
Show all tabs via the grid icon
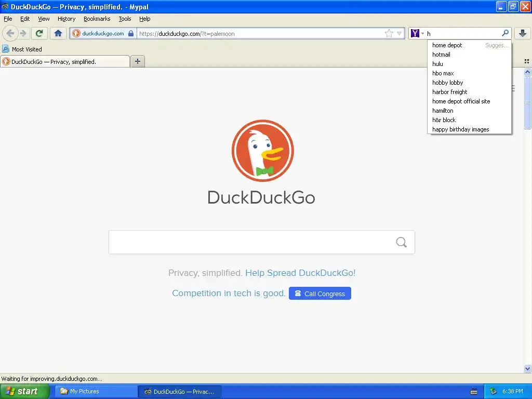pos(527,61)
